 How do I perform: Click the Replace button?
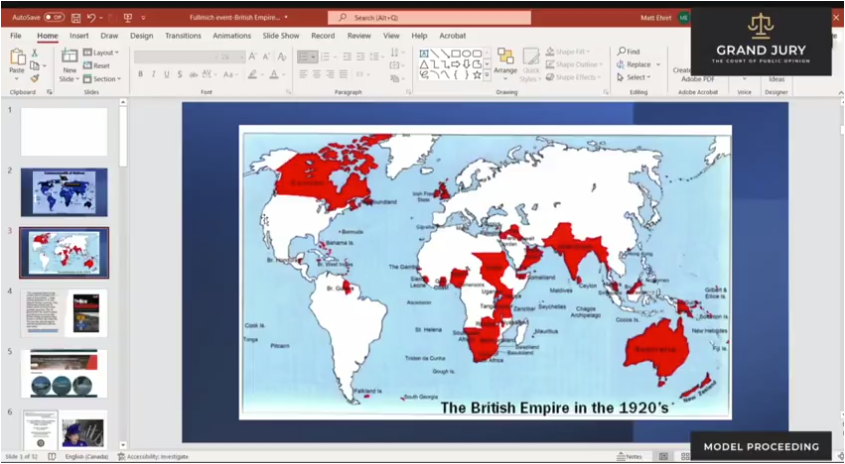click(x=638, y=65)
